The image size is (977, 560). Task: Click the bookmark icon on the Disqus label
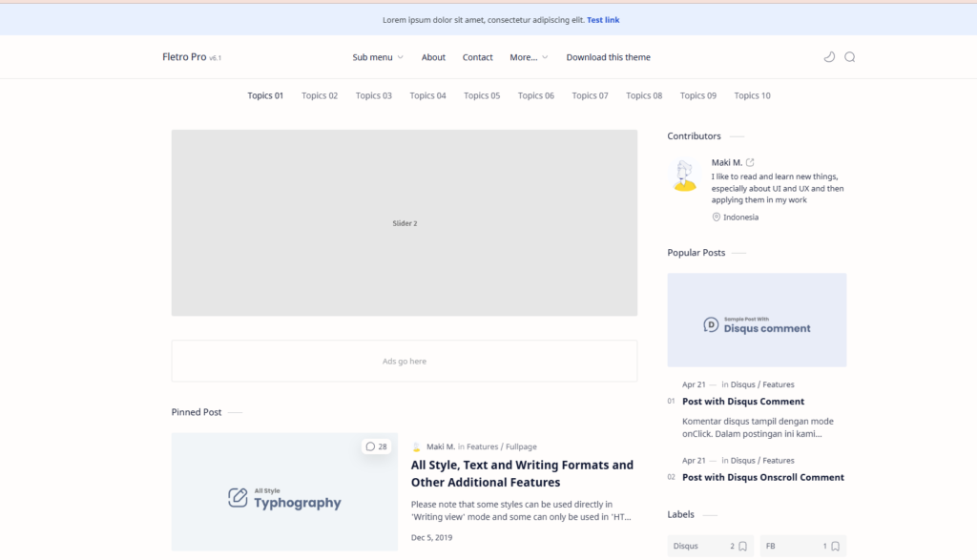coord(742,547)
